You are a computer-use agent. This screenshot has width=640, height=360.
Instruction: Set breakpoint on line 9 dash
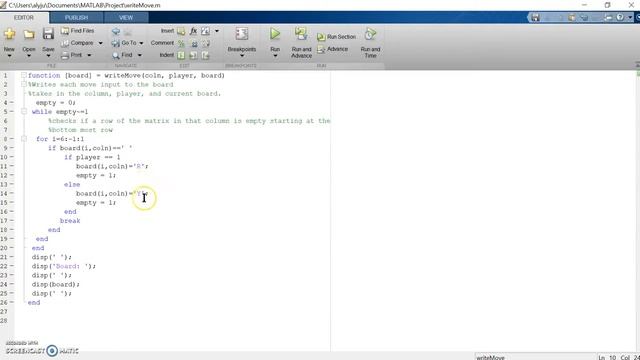point(11,148)
